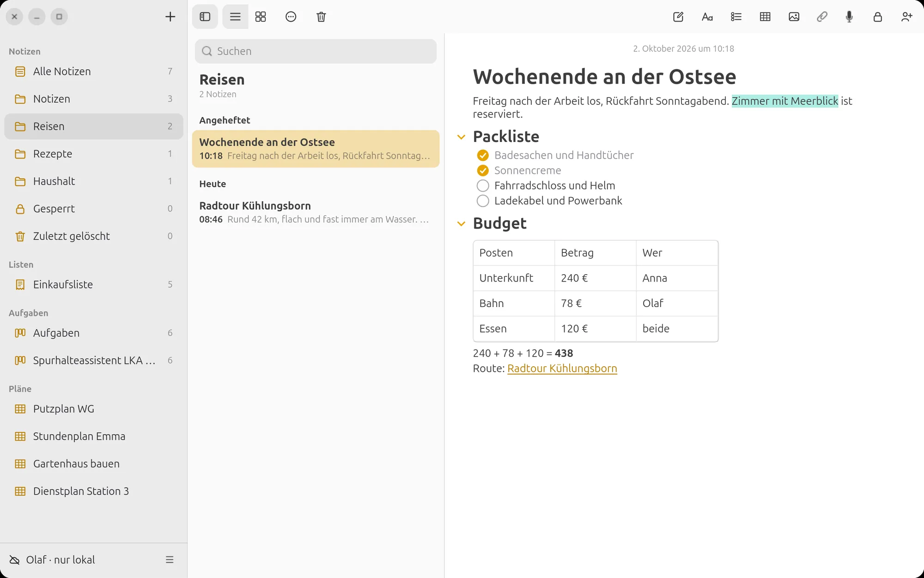Image resolution: width=924 pixels, height=578 pixels.
Task: Check off Ladekabel und Powerbank
Action: (x=483, y=201)
